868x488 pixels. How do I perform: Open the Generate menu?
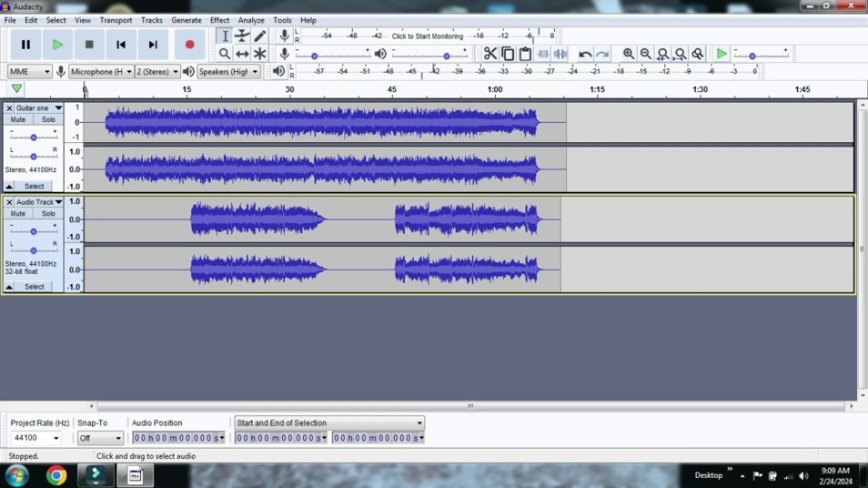click(x=186, y=20)
